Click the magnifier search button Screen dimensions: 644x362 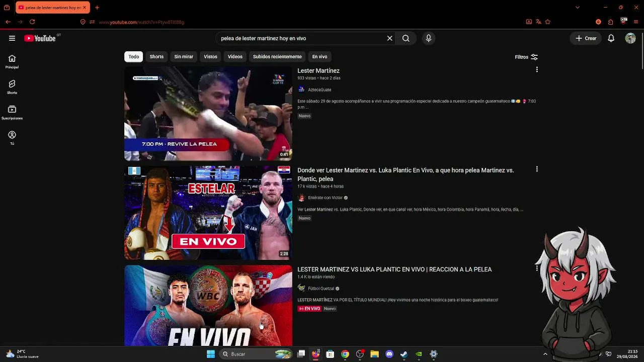tap(406, 38)
